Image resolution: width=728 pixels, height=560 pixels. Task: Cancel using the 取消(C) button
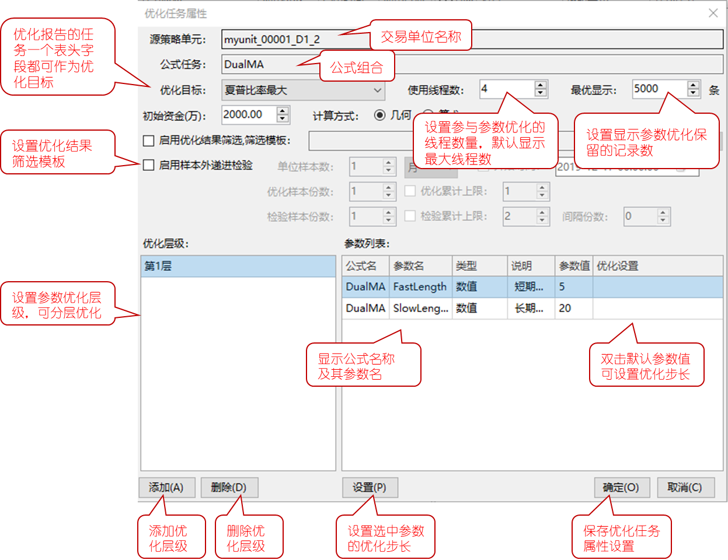pyautogui.click(x=685, y=488)
